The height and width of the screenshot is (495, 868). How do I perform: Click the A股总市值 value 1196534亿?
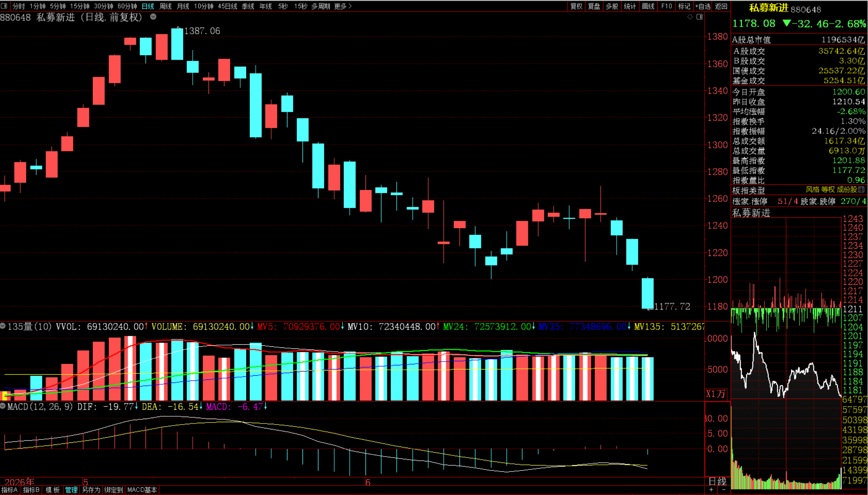click(x=843, y=40)
